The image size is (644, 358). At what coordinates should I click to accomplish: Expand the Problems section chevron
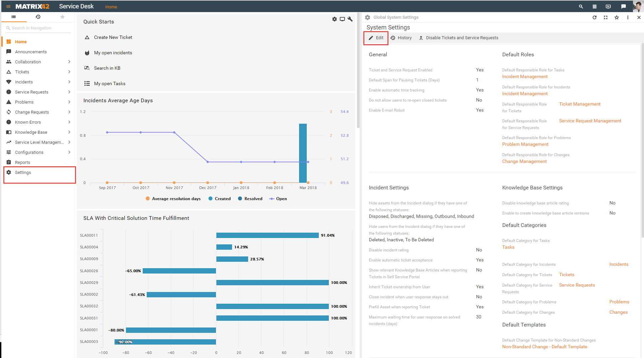[x=69, y=102]
